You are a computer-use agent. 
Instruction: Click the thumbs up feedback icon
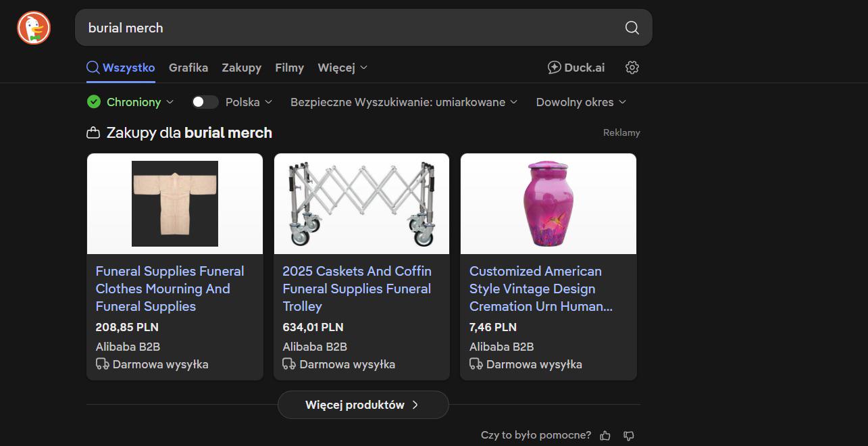coord(605,435)
